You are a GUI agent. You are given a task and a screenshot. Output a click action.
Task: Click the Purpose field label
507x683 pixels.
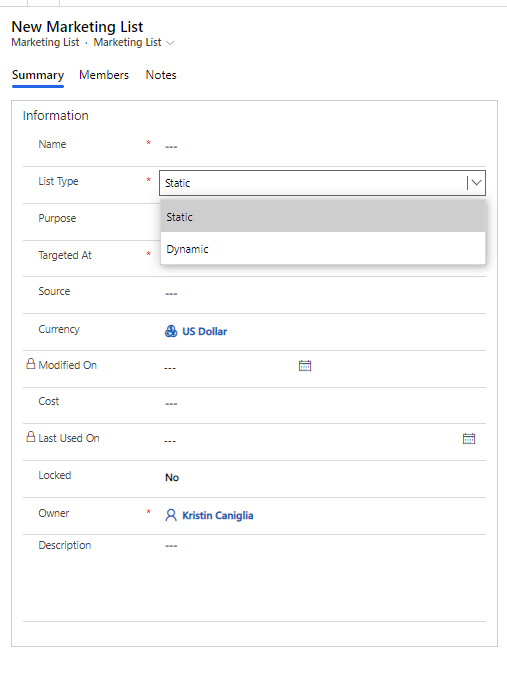(57, 218)
